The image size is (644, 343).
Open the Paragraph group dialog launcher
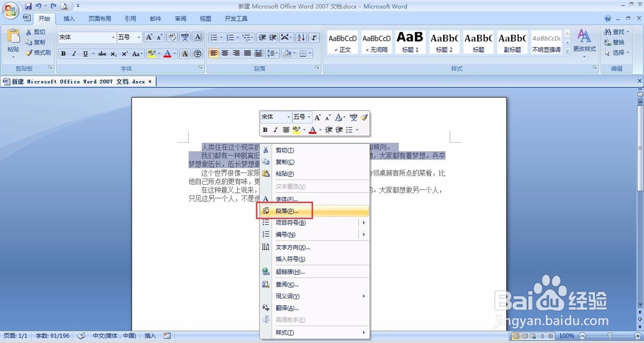tap(317, 68)
